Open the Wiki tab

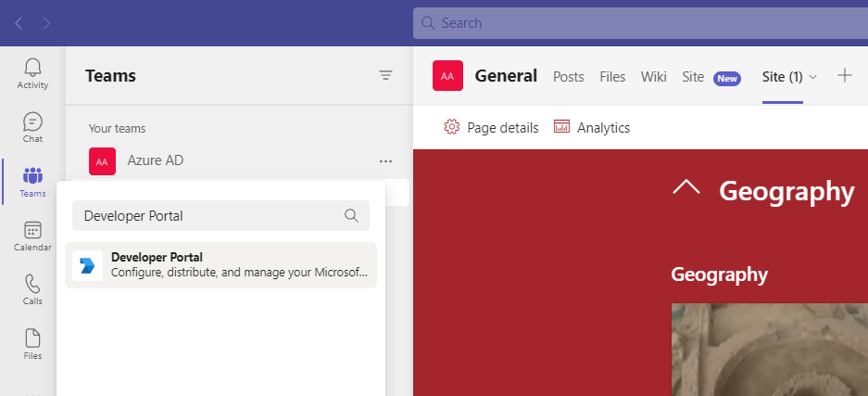tap(653, 77)
